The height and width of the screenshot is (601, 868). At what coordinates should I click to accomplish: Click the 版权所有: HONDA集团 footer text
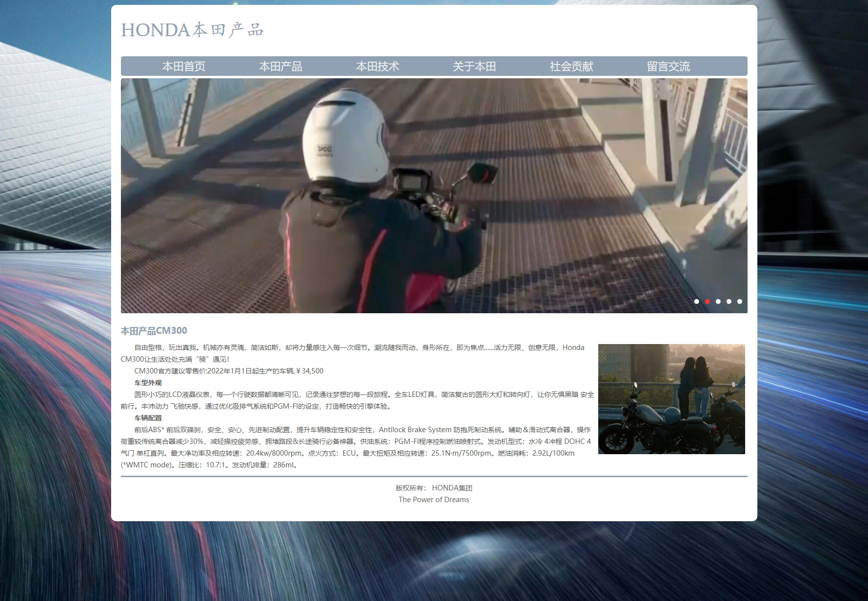pos(434,488)
